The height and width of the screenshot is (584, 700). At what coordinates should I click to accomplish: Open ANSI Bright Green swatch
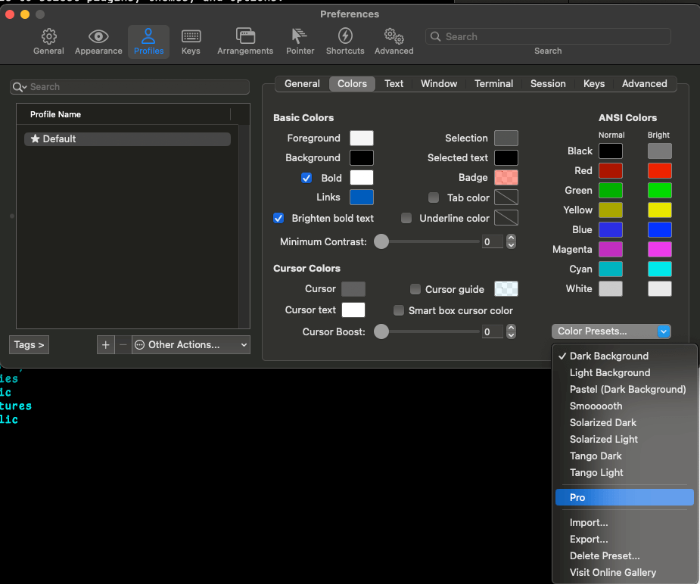pos(660,191)
